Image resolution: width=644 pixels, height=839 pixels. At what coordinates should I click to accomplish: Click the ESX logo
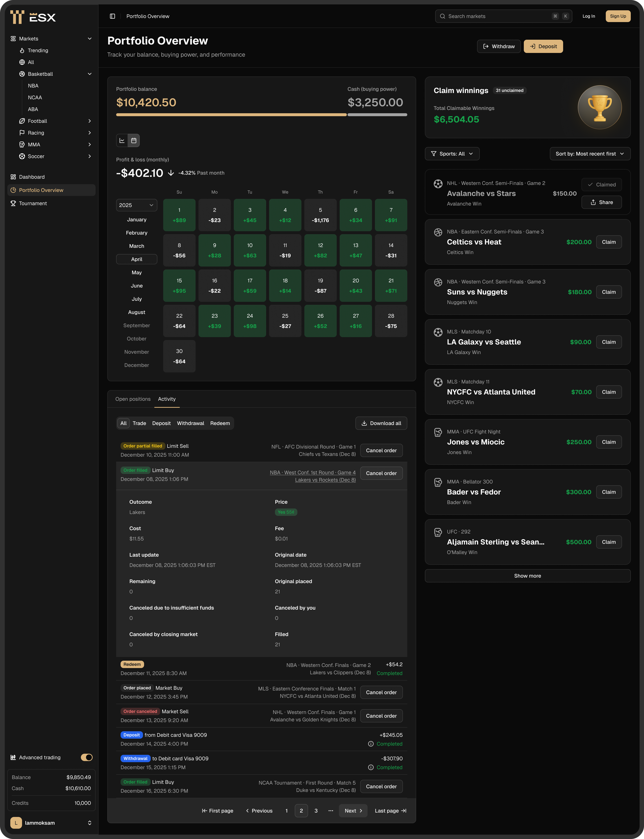(33, 17)
